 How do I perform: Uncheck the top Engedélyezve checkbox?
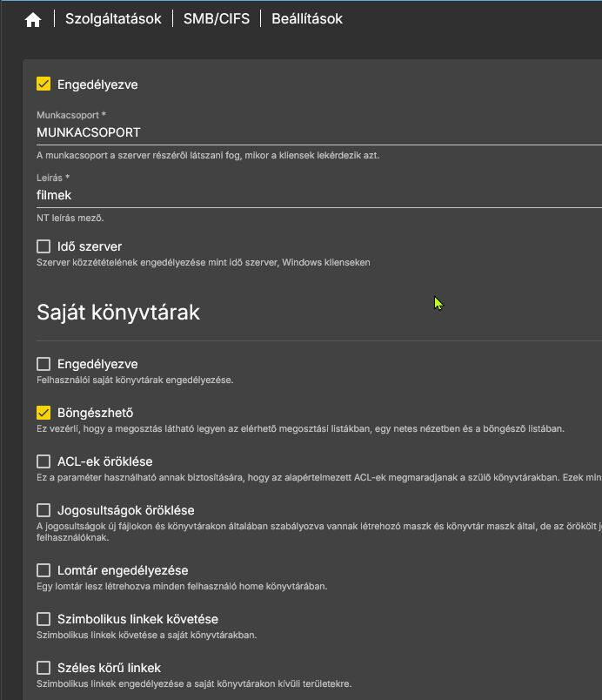43,84
